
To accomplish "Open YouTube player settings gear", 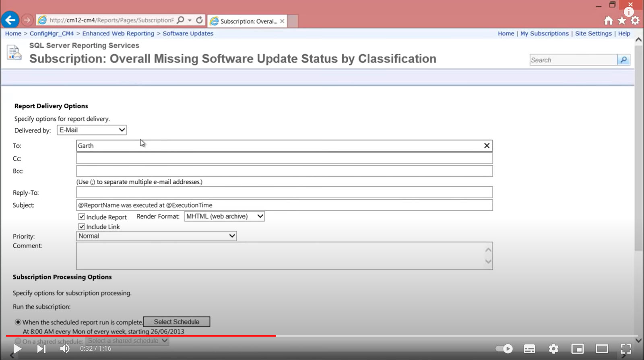I will click(553, 349).
